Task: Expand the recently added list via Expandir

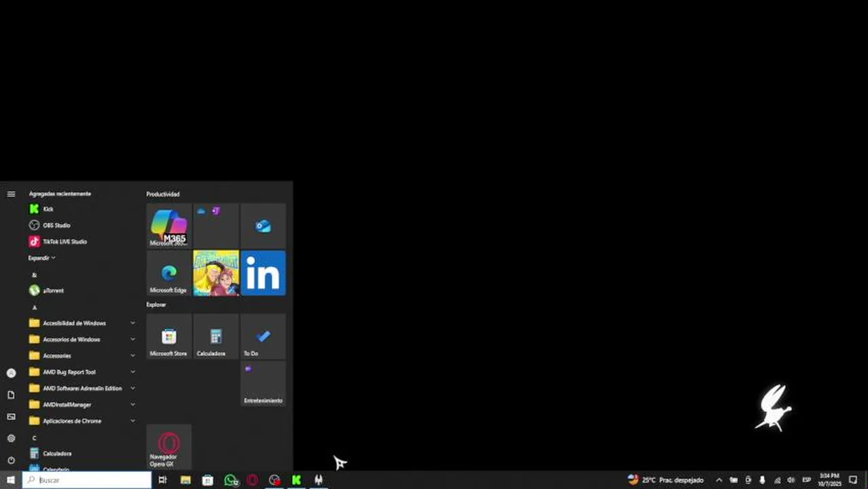Action: coord(41,258)
